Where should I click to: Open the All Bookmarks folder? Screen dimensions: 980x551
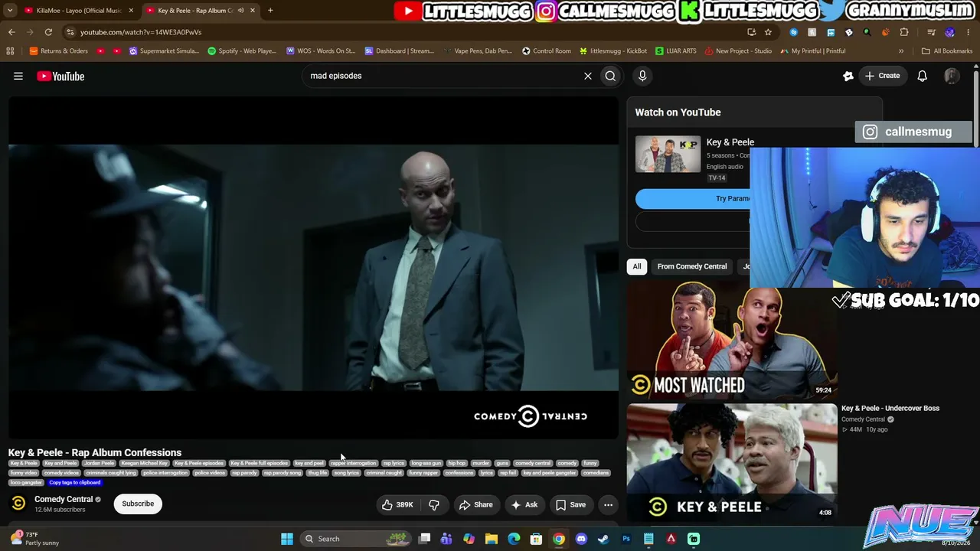(947, 51)
